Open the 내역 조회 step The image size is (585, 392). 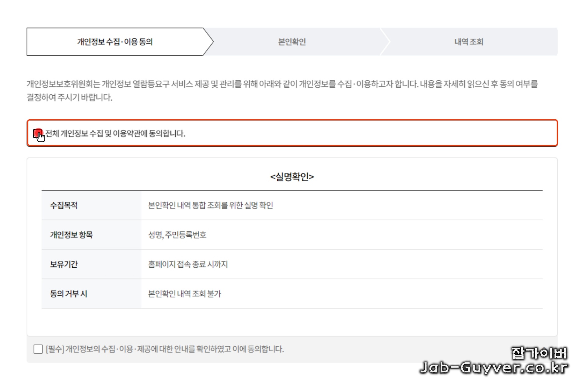469,42
